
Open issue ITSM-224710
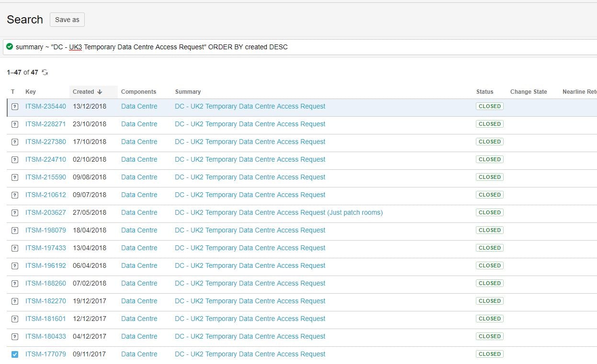[45, 159]
